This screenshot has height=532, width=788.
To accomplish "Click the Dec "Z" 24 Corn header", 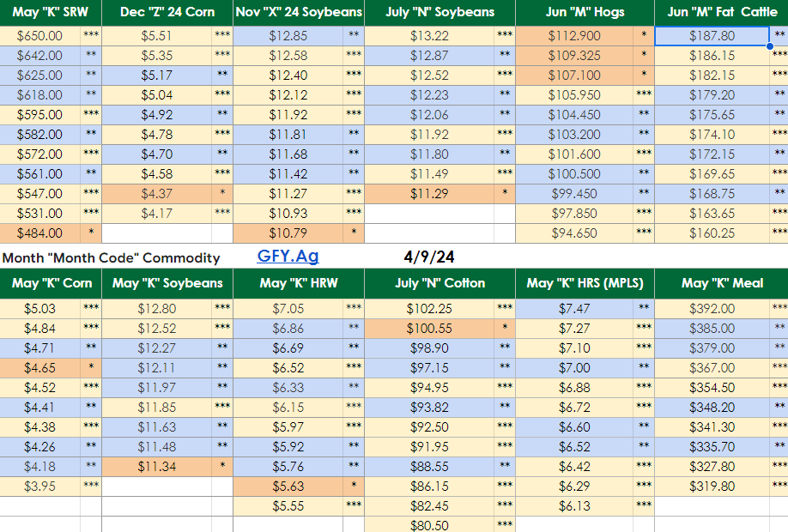I will click(167, 13).
